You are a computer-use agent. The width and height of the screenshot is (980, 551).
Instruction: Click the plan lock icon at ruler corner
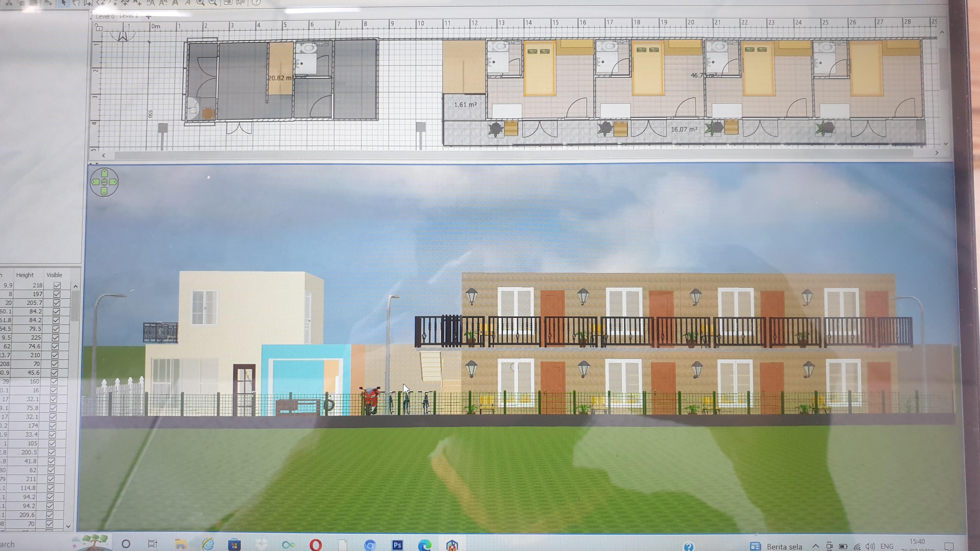click(x=99, y=27)
